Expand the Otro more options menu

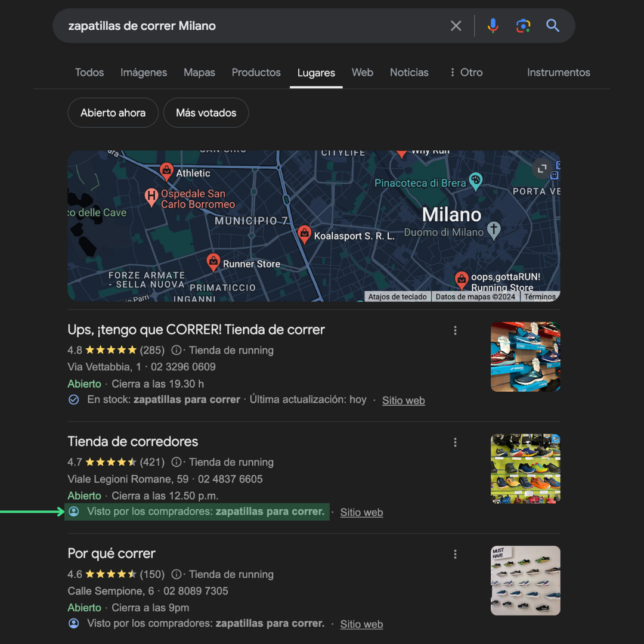pyautogui.click(x=466, y=73)
